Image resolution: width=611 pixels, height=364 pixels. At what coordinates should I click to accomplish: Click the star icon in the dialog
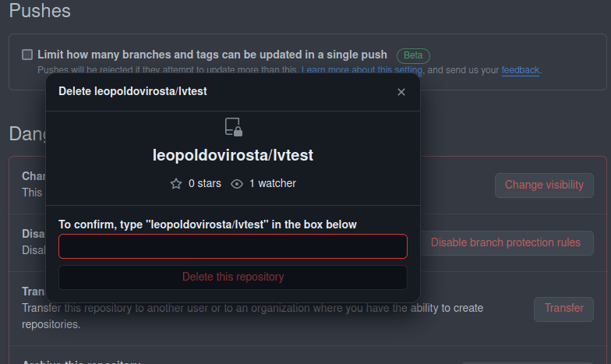tap(176, 184)
